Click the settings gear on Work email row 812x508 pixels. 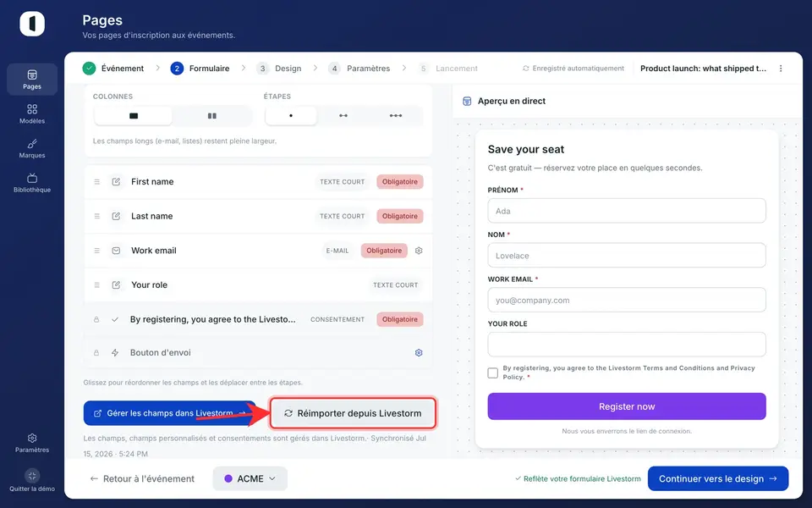click(x=419, y=251)
